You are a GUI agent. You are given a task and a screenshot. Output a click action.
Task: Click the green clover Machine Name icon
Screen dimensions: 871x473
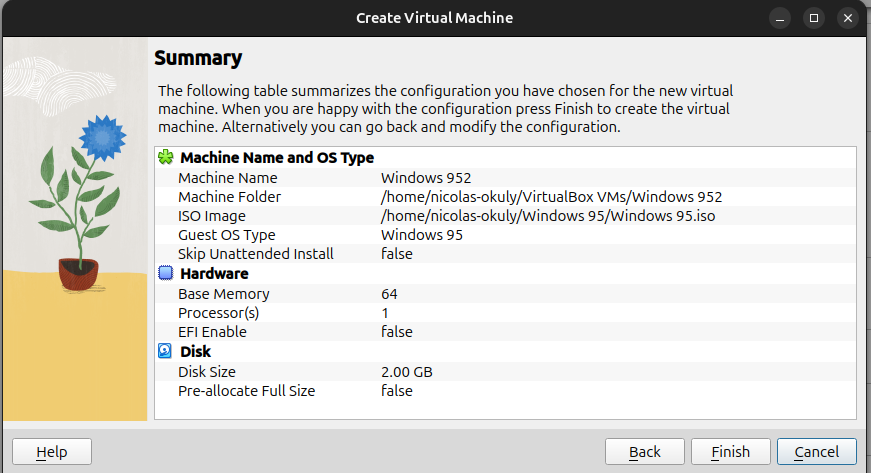tap(166, 157)
